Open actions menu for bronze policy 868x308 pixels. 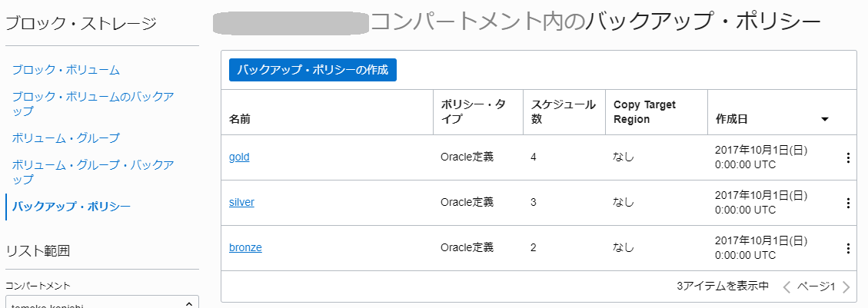pos(848,248)
